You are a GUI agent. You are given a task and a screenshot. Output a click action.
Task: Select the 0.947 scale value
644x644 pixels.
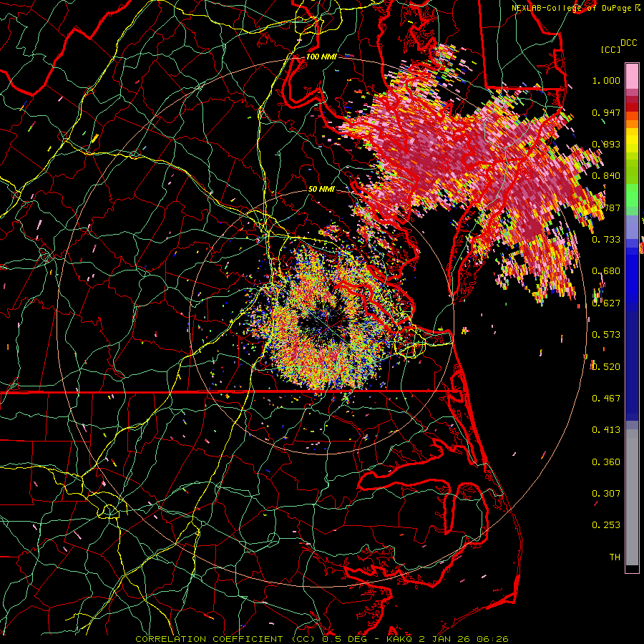(606, 112)
